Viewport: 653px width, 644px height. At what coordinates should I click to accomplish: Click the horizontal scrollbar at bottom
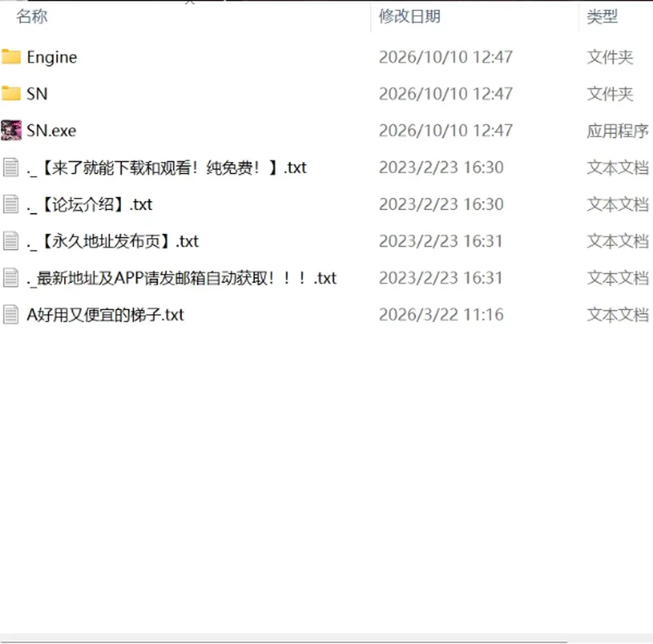click(x=284, y=641)
